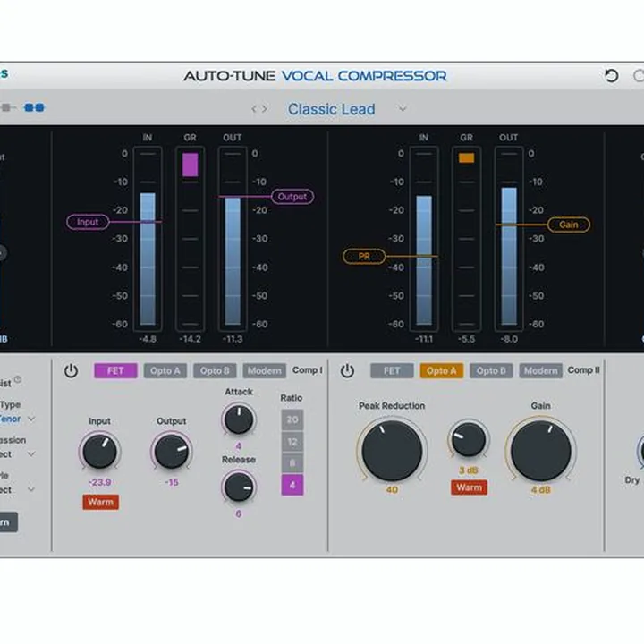Viewport: 644px width, 644px height.
Task: Click the -15 Output value
Action: tap(172, 482)
